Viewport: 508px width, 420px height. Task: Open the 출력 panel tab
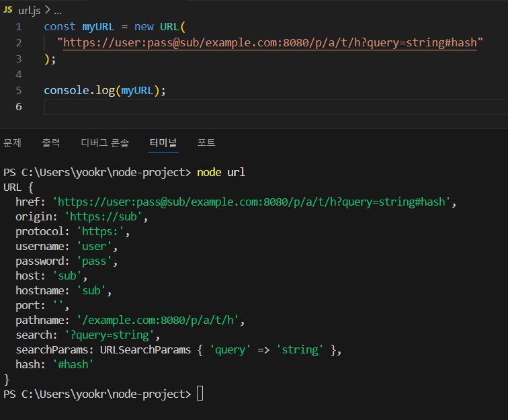51,142
